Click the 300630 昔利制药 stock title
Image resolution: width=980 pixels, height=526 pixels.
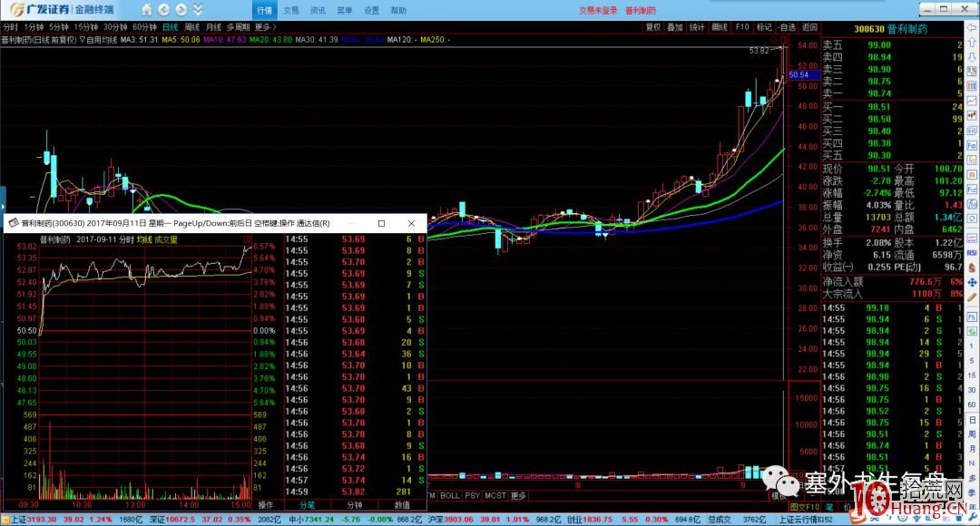coord(891,29)
